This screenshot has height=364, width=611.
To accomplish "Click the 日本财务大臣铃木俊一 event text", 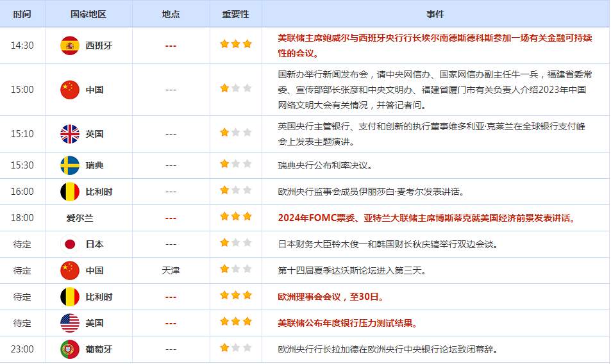I will click(388, 244).
